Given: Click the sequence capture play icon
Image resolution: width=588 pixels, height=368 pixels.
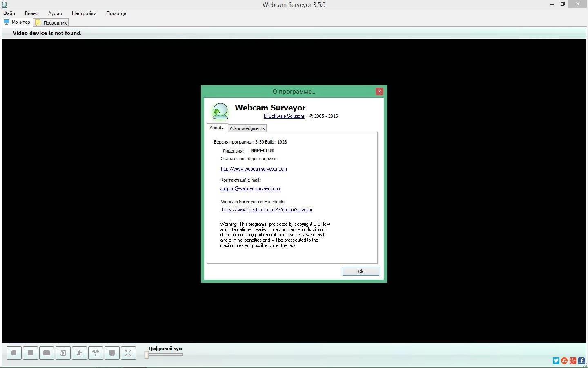Looking at the screenshot, I should tap(63, 353).
